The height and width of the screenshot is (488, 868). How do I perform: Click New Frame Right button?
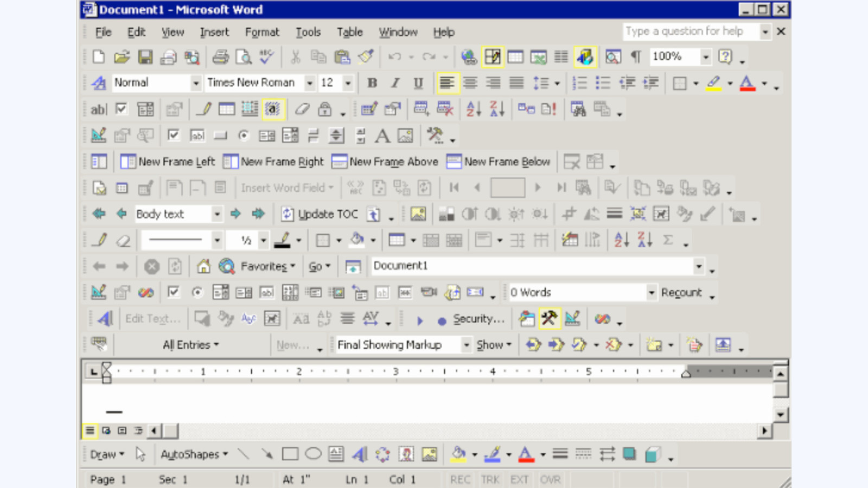click(x=273, y=162)
